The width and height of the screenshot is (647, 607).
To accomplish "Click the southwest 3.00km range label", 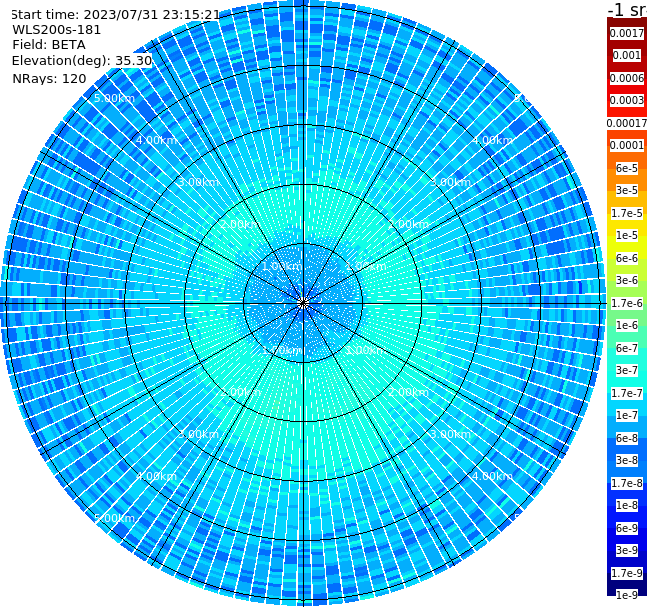I will click(198, 434).
